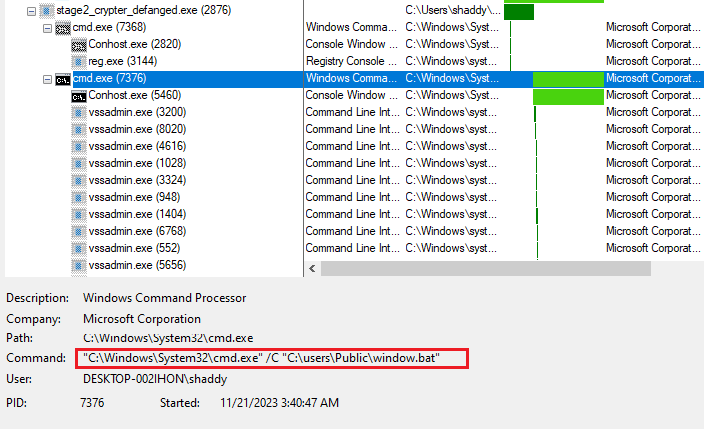Select vssadmin.exe (6768) process

coord(137,231)
